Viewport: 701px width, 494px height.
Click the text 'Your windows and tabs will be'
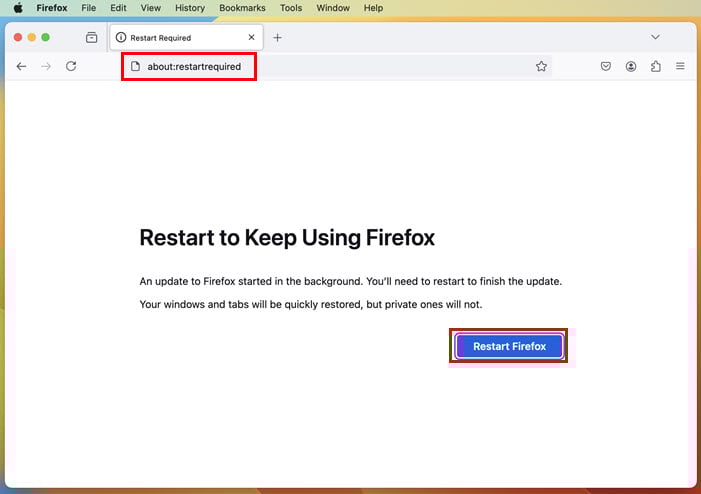tap(211, 304)
